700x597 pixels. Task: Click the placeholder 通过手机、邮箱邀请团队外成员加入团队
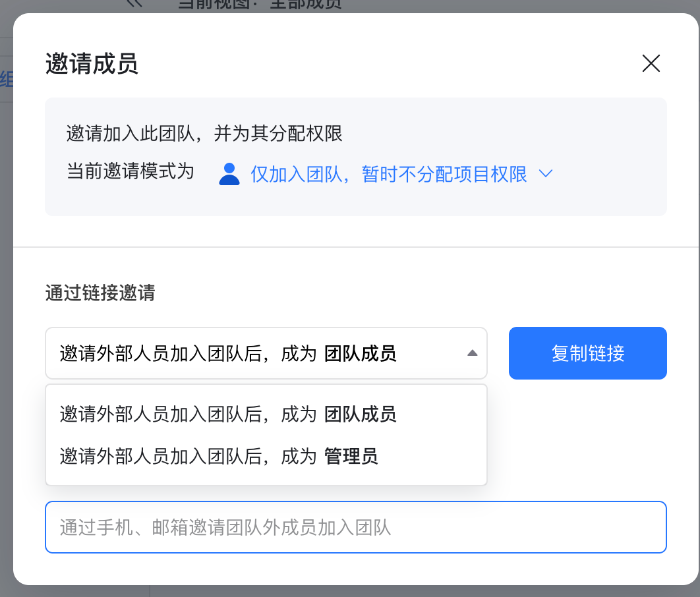coord(225,528)
